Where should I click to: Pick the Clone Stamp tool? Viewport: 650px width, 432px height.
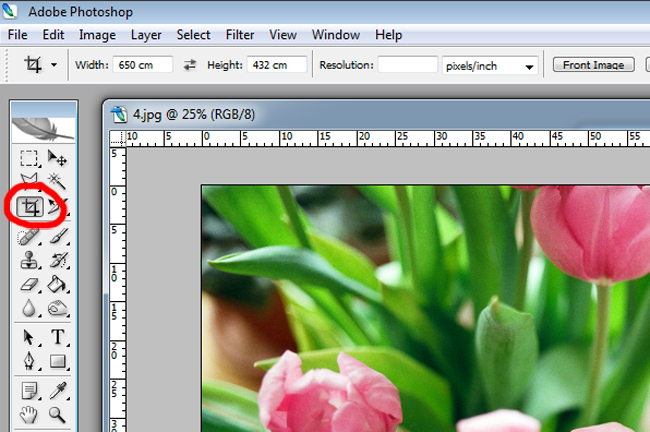(x=30, y=260)
